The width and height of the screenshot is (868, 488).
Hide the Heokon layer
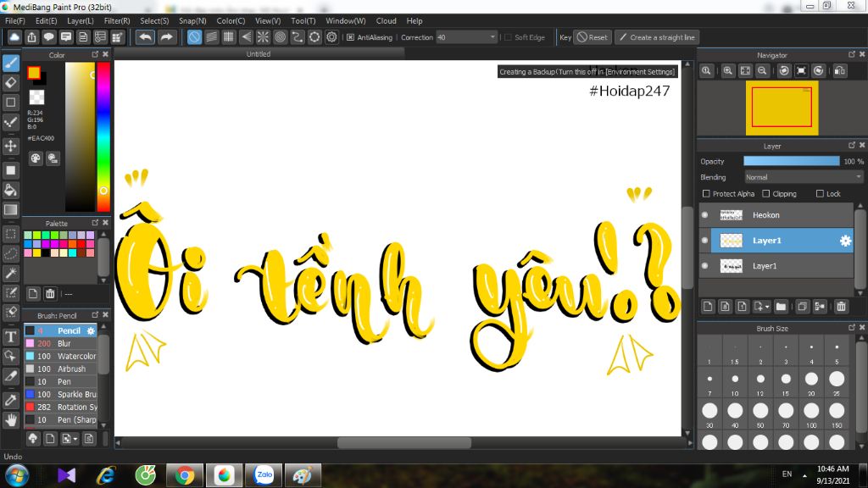pyautogui.click(x=704, y=215)
